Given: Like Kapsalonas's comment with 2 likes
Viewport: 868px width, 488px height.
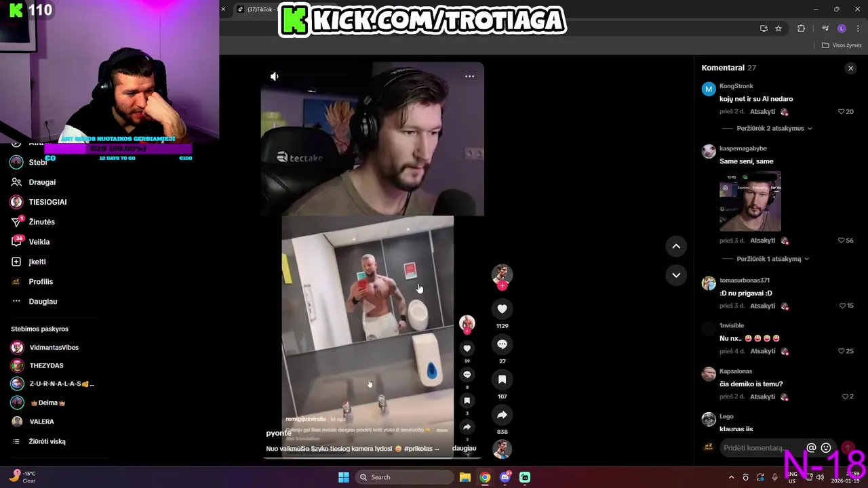Looking at the screenshot, I should 845,396.
